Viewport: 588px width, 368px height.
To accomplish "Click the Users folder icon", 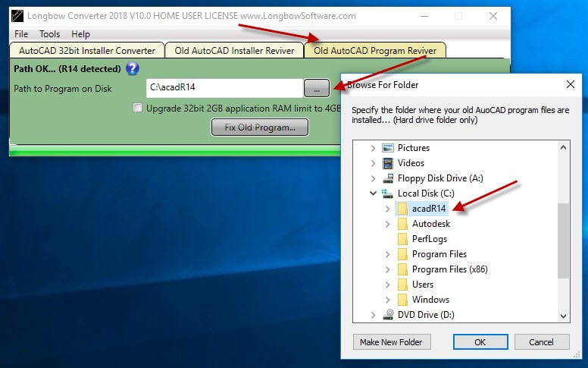I will click(402, 285).
